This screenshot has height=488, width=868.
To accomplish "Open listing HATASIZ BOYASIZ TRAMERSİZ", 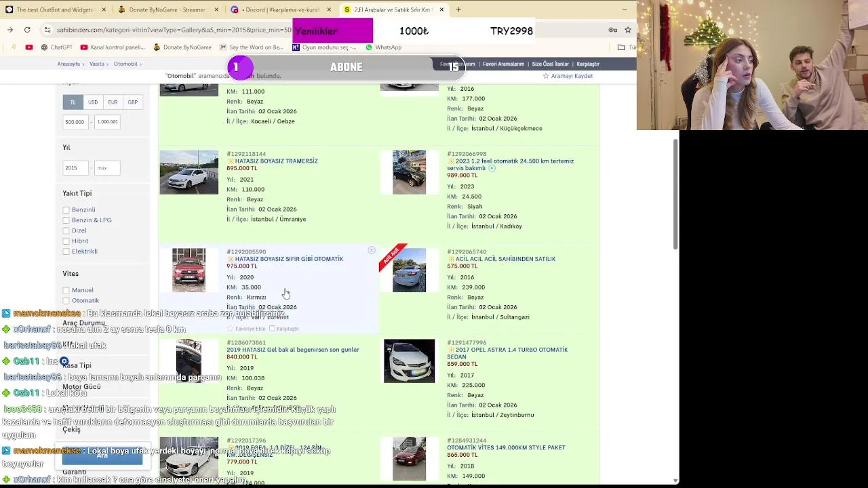I will coord(277,161).
